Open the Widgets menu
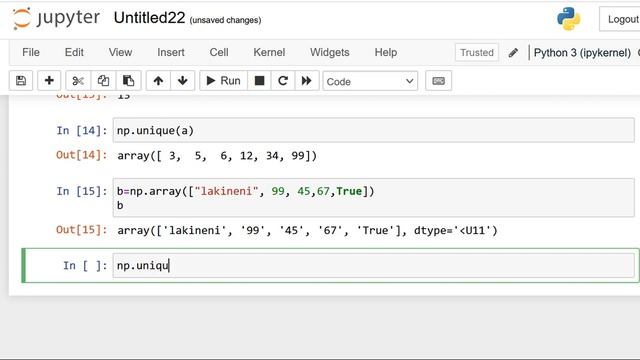The width and height of the screenshot is (640, 360). pos(329,52)
